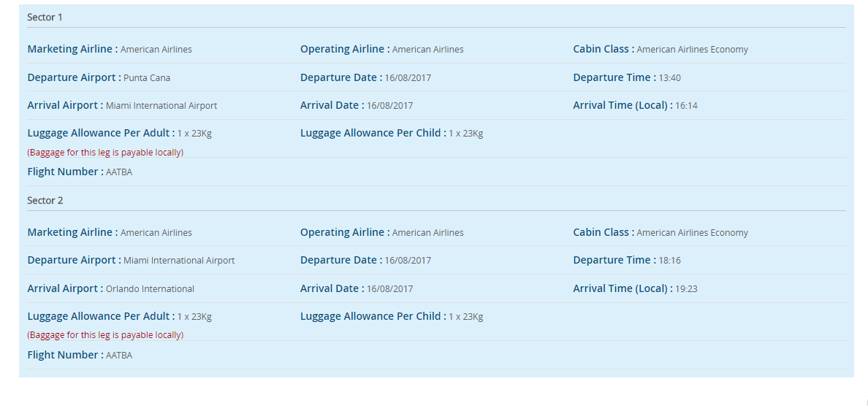Click the 16:14 arrival time
The image size is (868, 414).
pyautogui.click(x=686, y=106)
